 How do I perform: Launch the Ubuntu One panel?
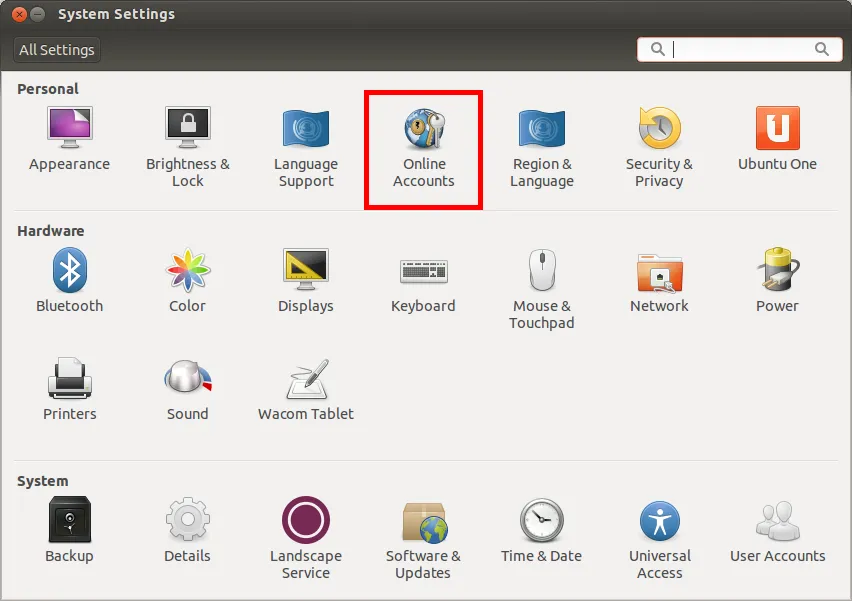click(x=777, y=140)
